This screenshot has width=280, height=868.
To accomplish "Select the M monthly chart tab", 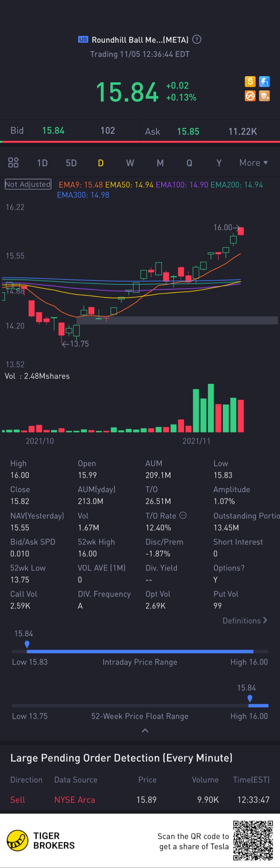I will point(160,163).
